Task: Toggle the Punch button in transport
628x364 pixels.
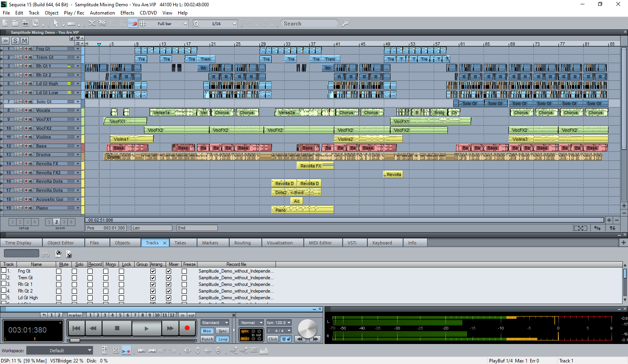Action: pos(207,339)
